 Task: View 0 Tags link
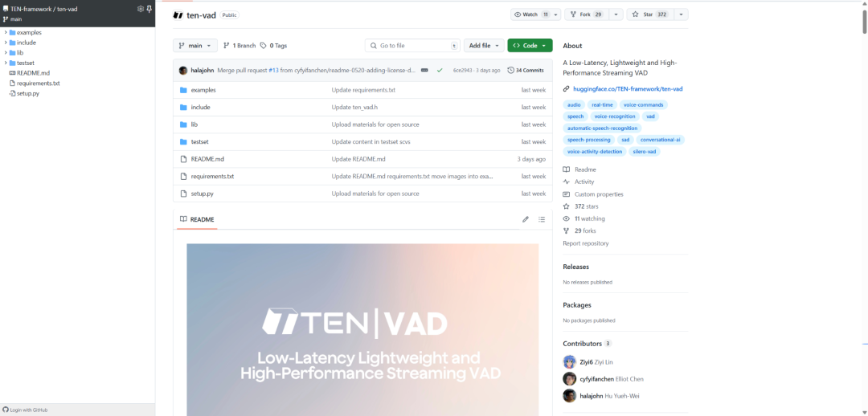click(273, 45)
